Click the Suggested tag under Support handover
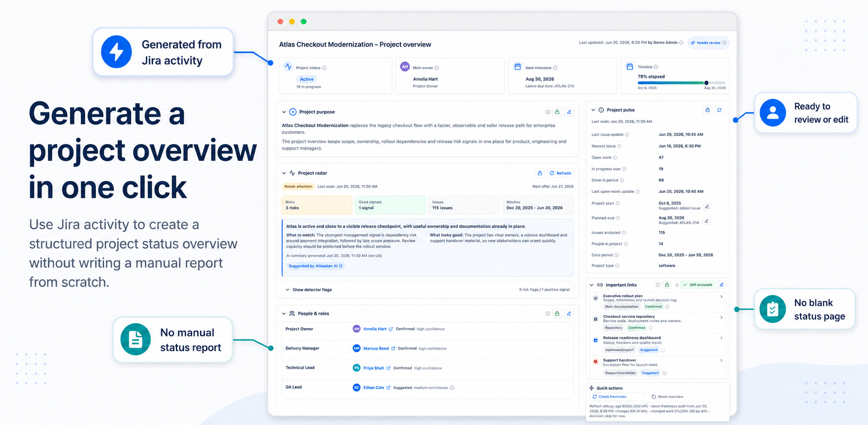 650,373
